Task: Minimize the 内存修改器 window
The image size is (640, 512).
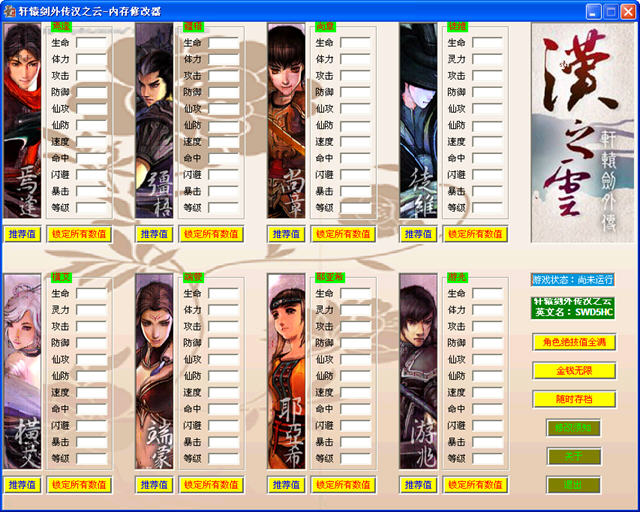Action: tap(593, 11)
